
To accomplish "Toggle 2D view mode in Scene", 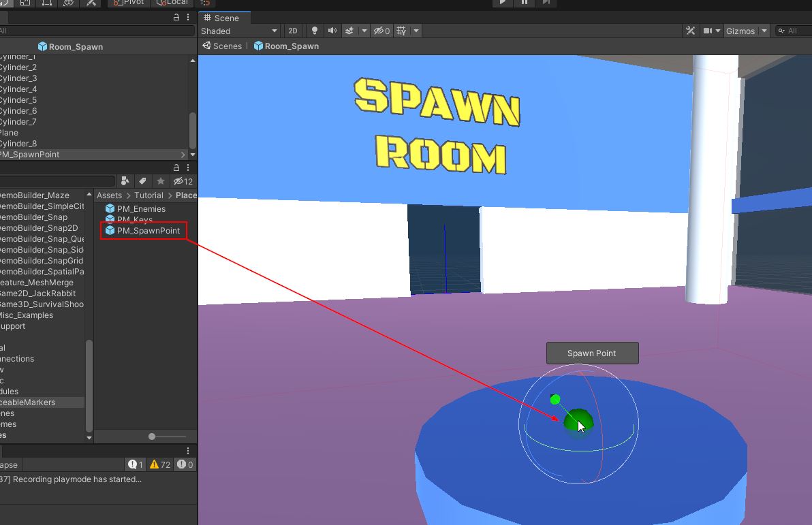I will [x=292, y=31].
